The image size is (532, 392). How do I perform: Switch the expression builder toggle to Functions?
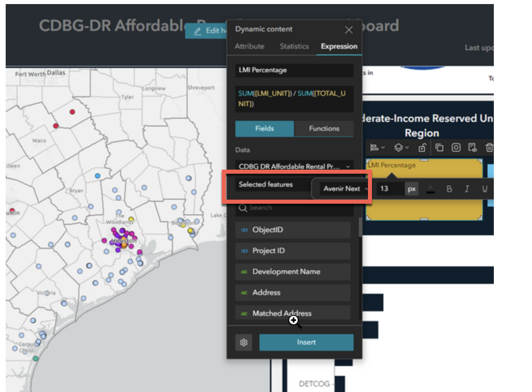click(x=324, y=129)
